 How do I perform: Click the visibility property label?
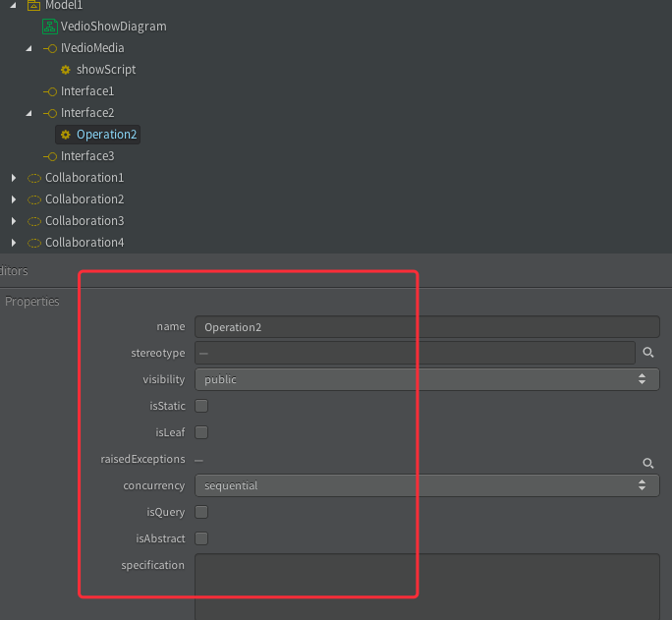164,379
